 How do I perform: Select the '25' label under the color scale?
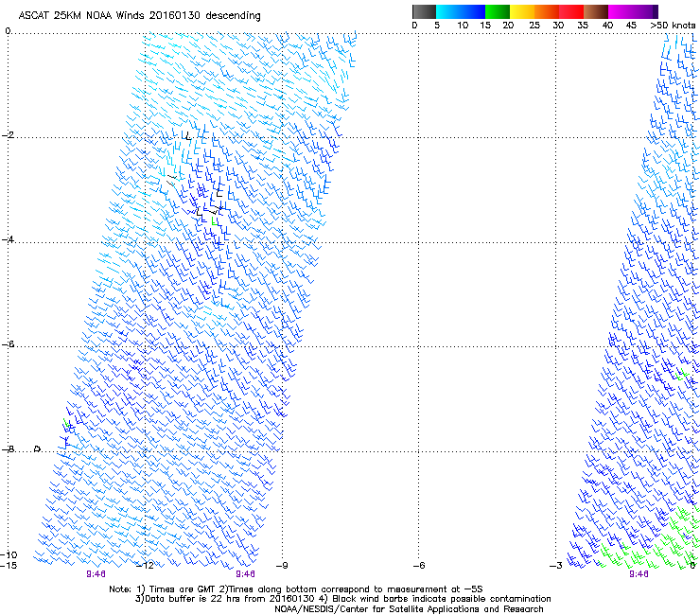coord(534,25)
